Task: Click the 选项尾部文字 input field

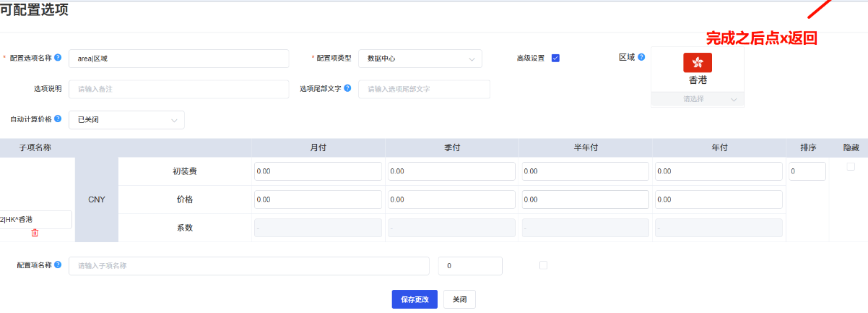Action: 424,90
